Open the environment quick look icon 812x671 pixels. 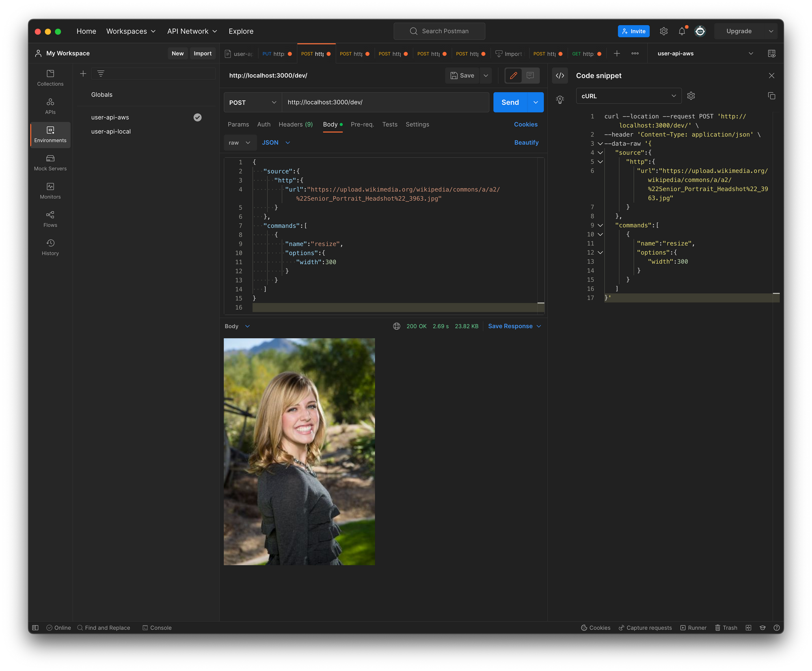pyautogui.click(x=771, y=54)
